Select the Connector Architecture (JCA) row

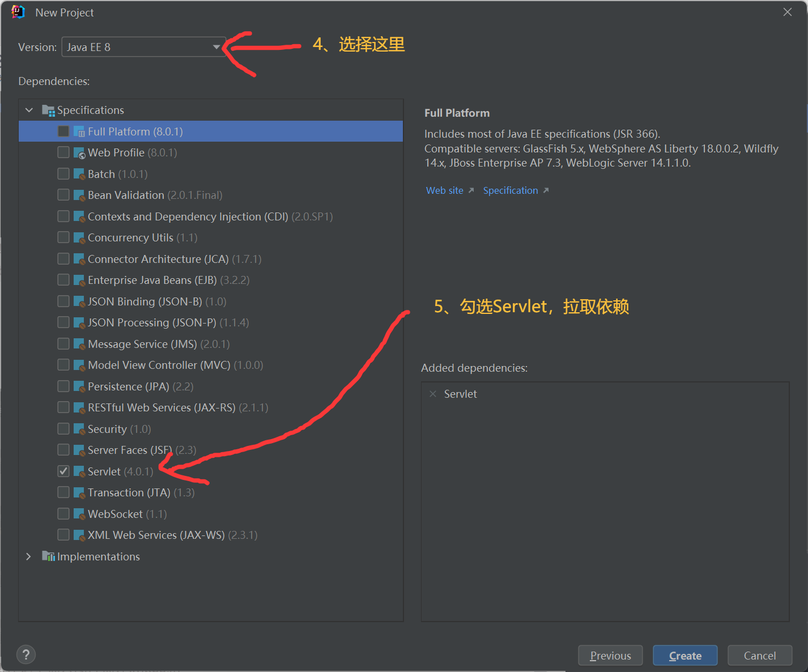pos(211,259)
